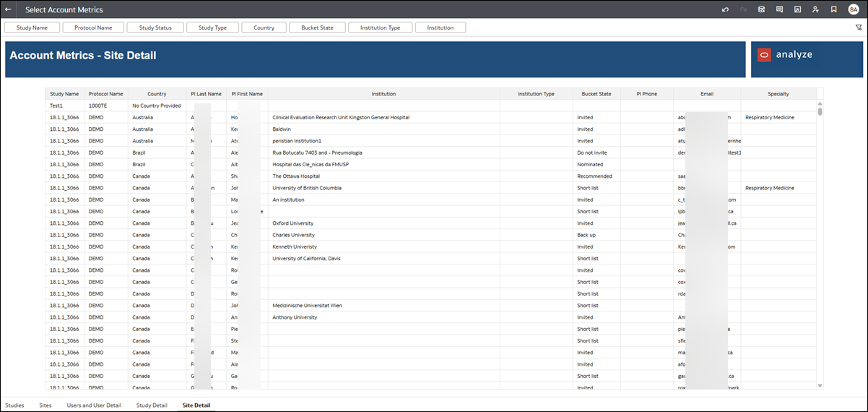The image size is (868, 412).
Task: Open the Bucket State filter
Action: (317, 27)
